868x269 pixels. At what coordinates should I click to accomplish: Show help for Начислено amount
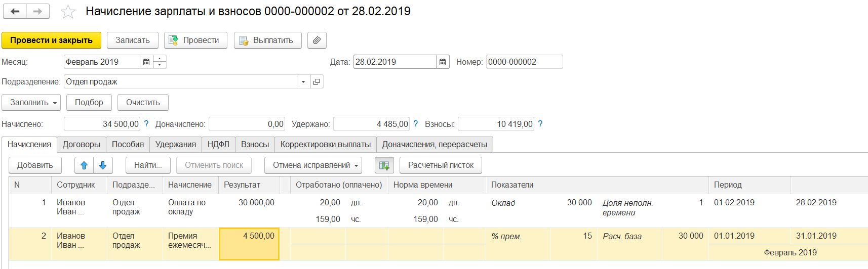click(x=146, y=123)
